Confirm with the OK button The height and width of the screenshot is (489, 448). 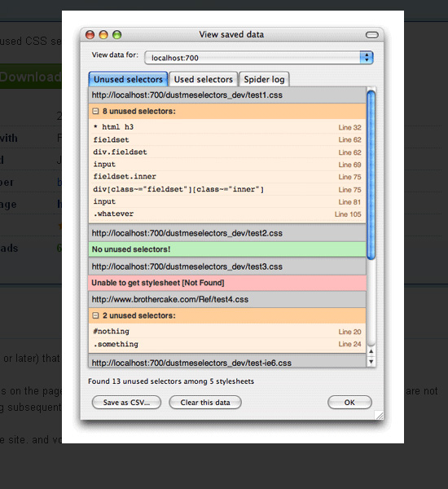(x=349, y=403)
